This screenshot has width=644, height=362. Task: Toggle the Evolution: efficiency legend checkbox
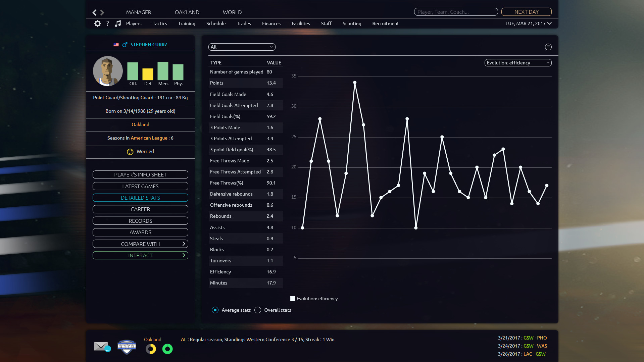(x=292, y=299)
